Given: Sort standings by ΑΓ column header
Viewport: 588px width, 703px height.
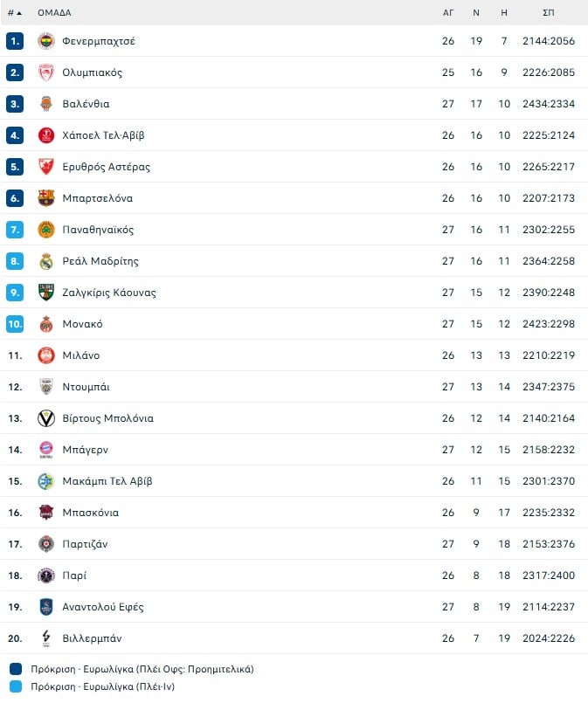Looking at the screenshot, I should pos(448,13).
